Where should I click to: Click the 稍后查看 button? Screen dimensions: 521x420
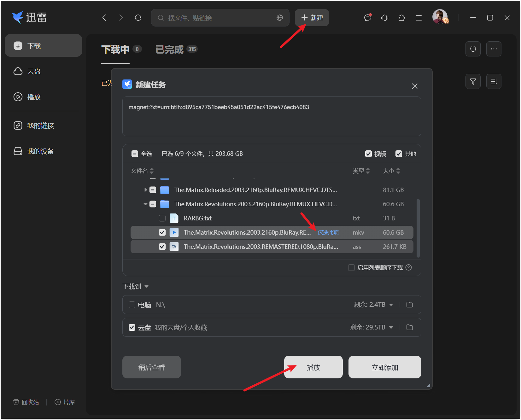[x=152, y=367]
